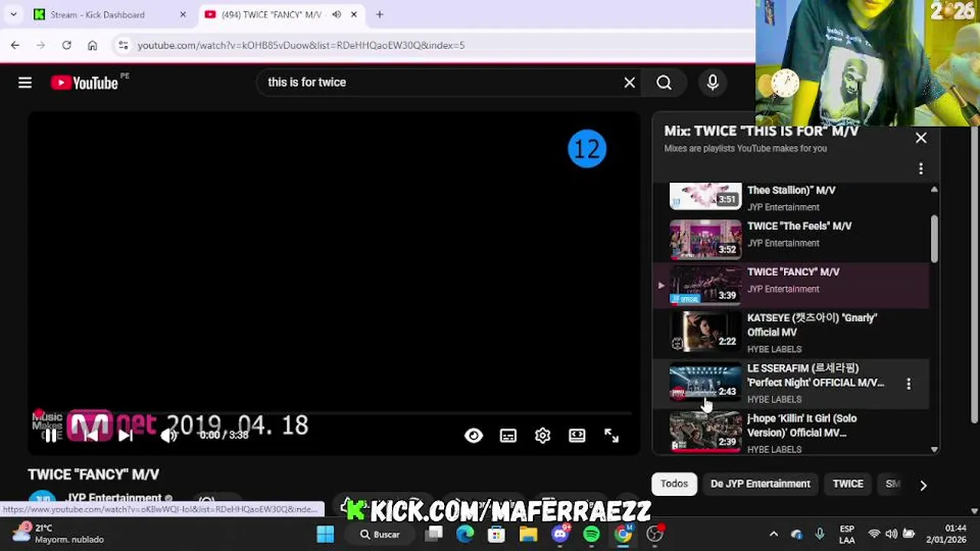980x551 pixels.
Task: Launch Microsoft Edge from taskbar
Action: [465, 534]
